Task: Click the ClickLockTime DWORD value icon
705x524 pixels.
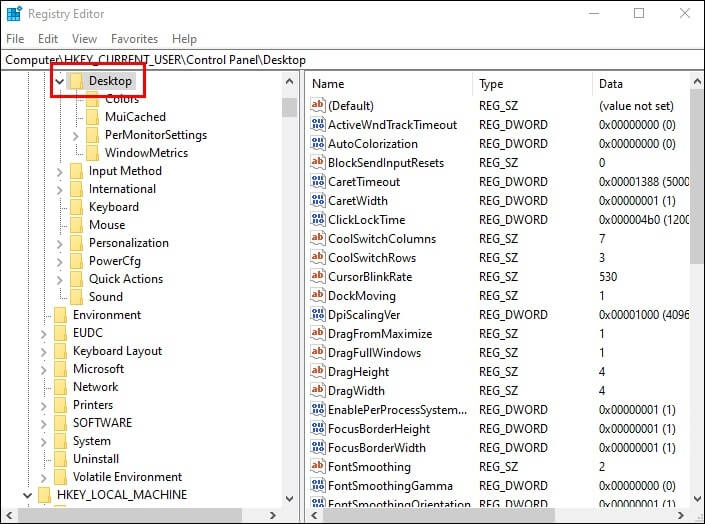Action: click(x=317, y=219)
